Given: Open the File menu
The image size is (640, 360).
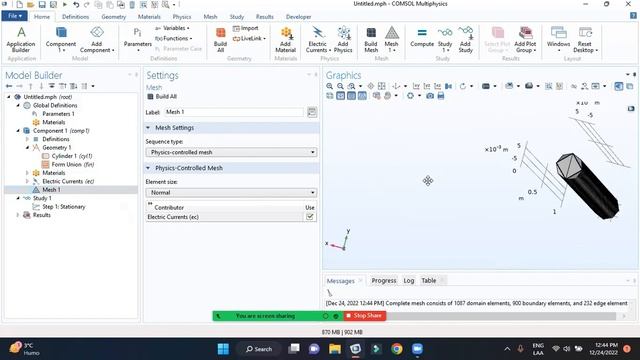Looking at the screenshot, I should tap(15, 16).
